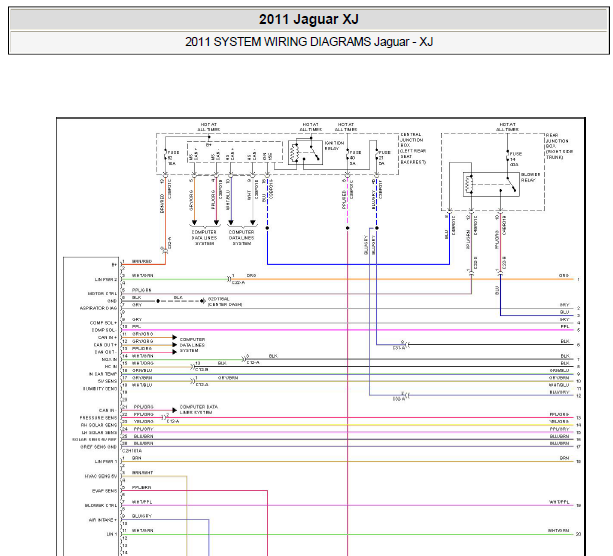The image size is (613, 556).
Task: Click the 'WHT/PPL' wire label at output 19
Action: [559, 502]
